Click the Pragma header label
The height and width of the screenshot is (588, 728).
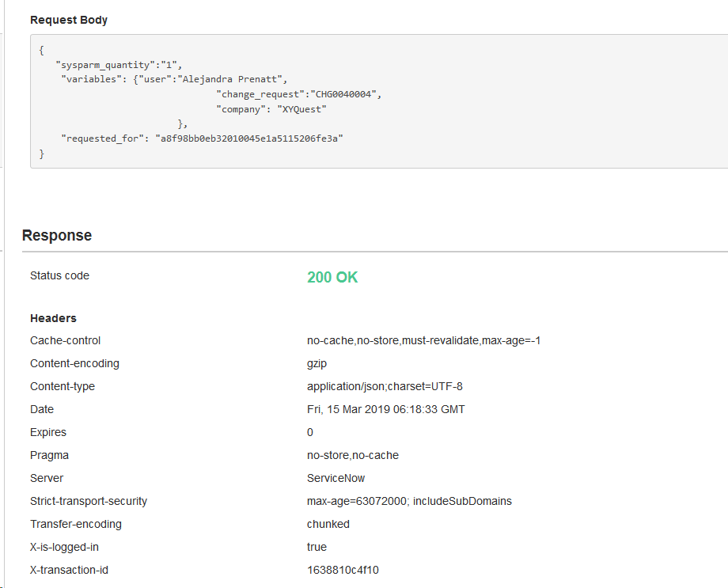(49, 455)
